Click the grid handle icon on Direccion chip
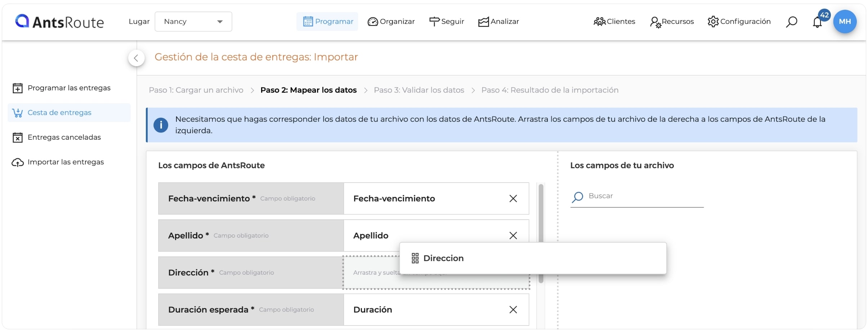 (415, 258)
